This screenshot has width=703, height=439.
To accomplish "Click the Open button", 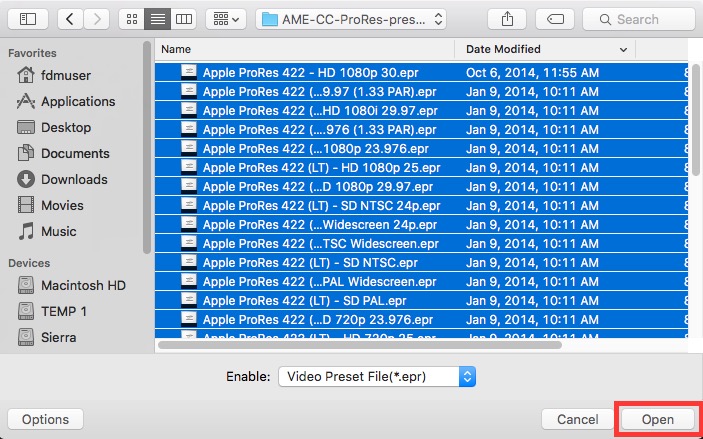I will pos(657,419).
